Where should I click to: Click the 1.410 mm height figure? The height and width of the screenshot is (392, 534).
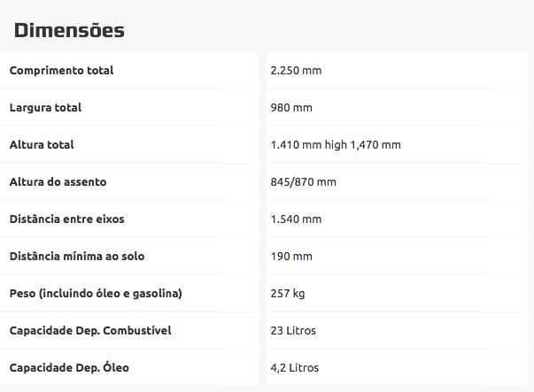[296, 144]
